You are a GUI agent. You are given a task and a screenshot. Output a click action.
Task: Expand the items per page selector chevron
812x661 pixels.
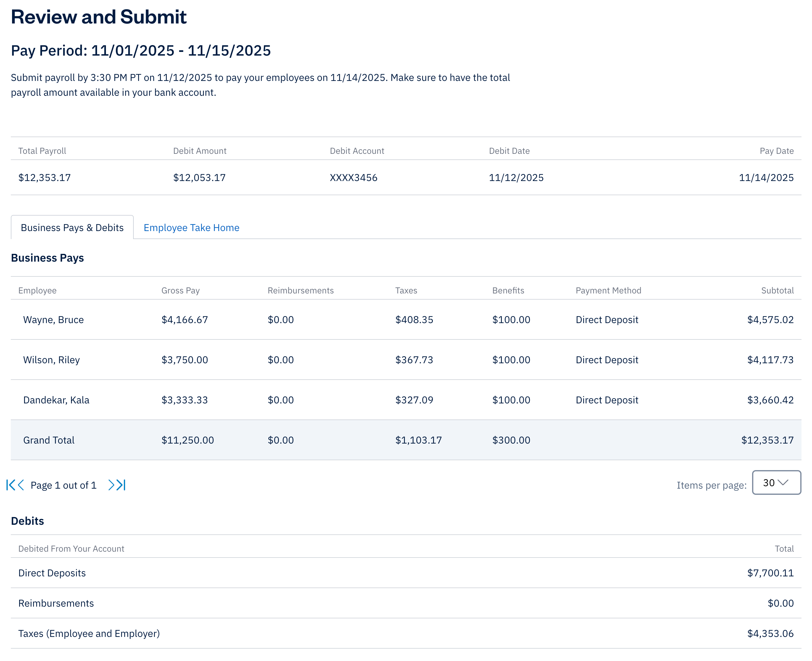tap(784, 483)
